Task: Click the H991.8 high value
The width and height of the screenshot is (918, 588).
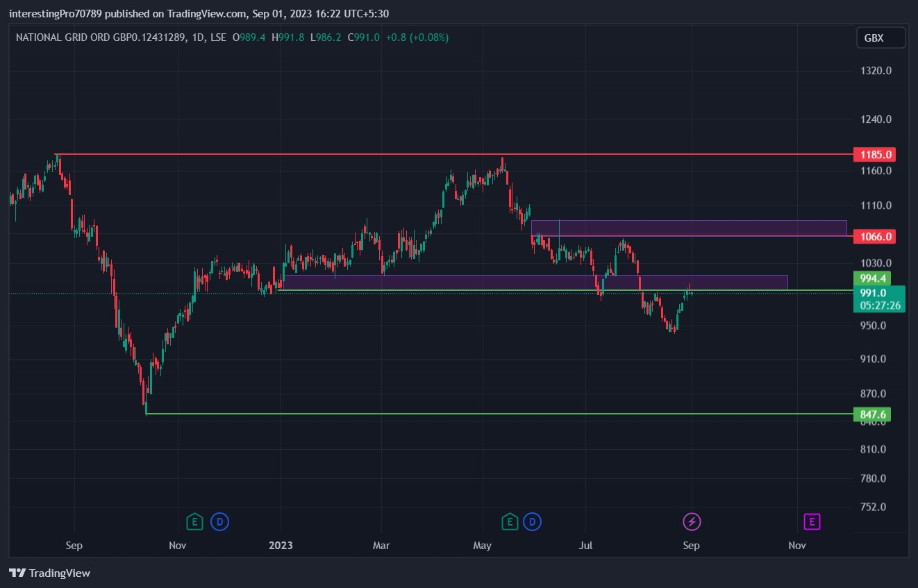Action: tap(287, 37)
